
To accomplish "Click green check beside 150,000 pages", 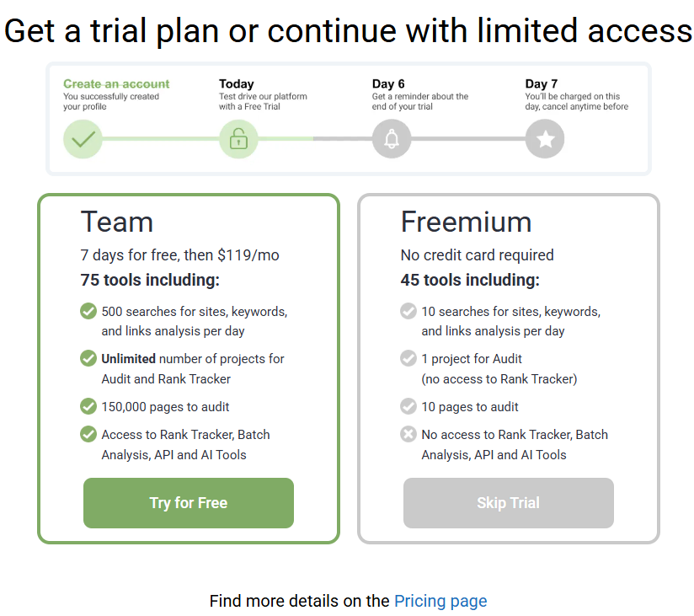I will (x=88, y=406).
